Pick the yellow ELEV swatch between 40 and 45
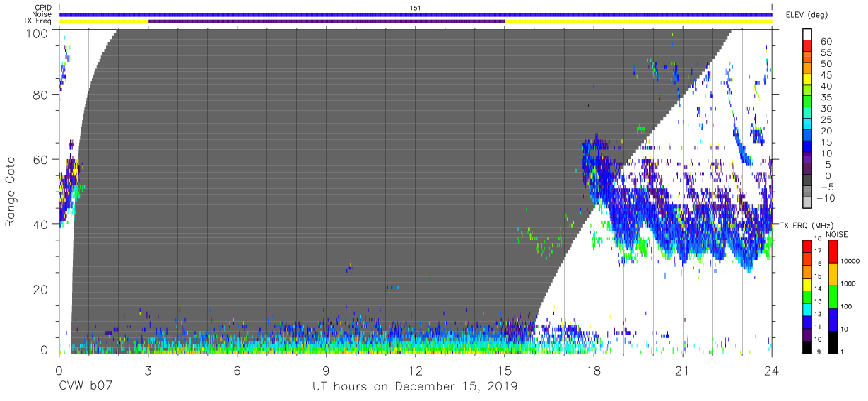868x401 pixels. pyautogui.click(x=809, y=80)
